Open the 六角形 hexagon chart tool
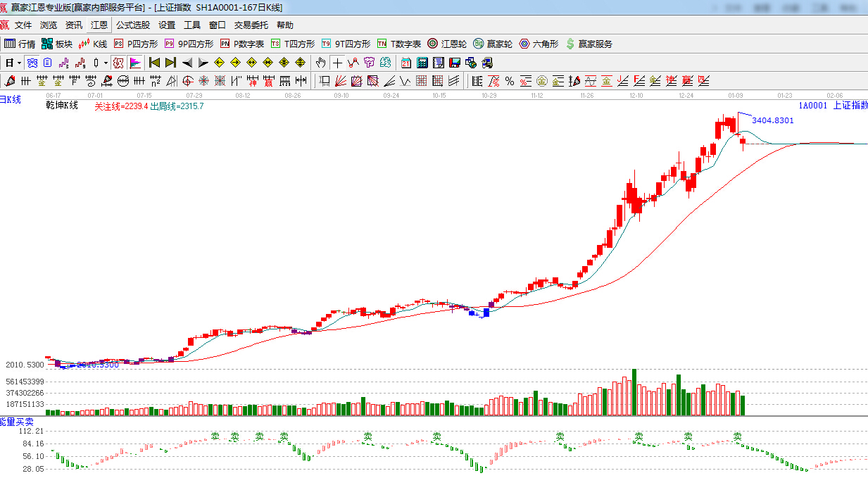 [539, 44]
